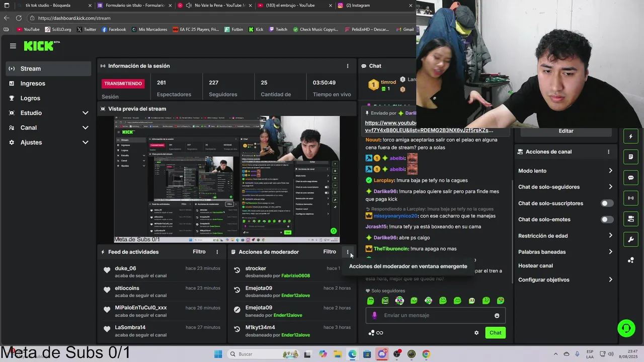Click the purple microphone icon in chat
The image size is (644, 362).
374,315
